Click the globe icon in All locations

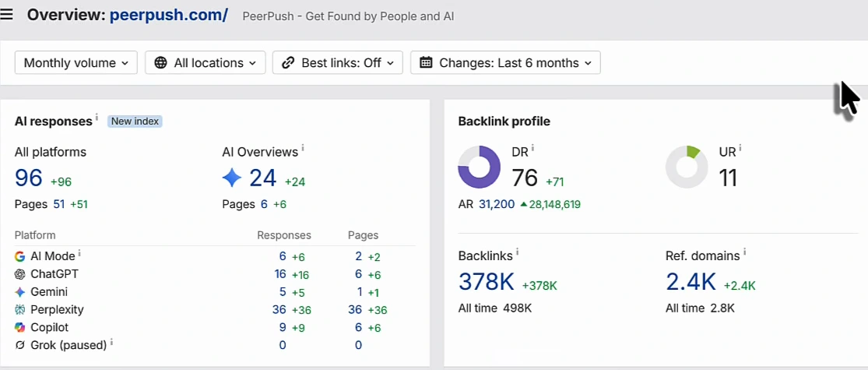point(160,62)
